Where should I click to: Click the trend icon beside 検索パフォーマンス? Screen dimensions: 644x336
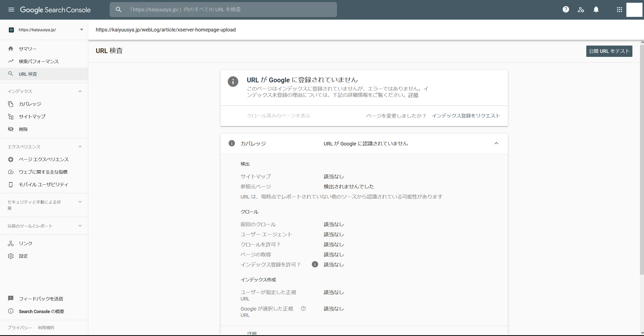[x=11, y=61]
